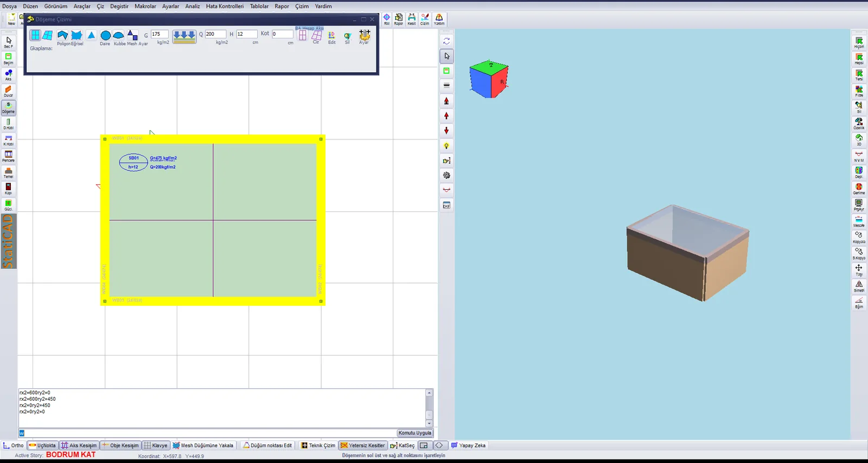
Task: Open the Mesafe distance measuring tool
Action: (x=859, y=221)
